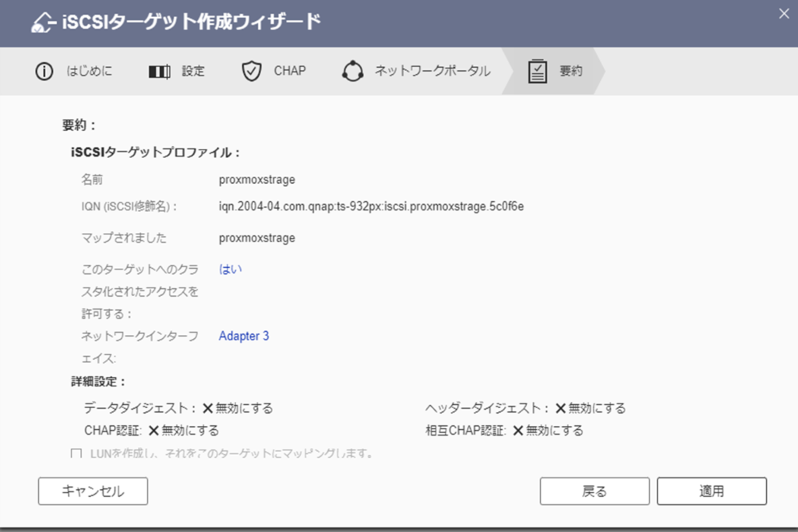Close the iSCSI target wizard dialog

(x=784, y=12)
